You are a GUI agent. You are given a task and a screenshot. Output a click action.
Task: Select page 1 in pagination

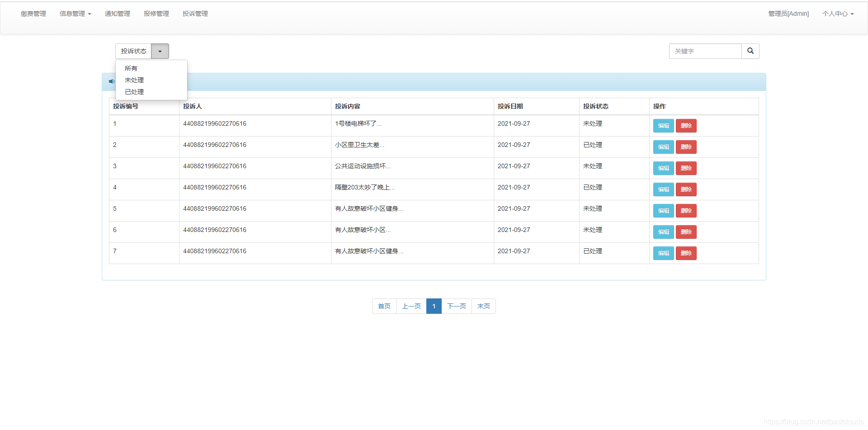(x=434, y=306)
